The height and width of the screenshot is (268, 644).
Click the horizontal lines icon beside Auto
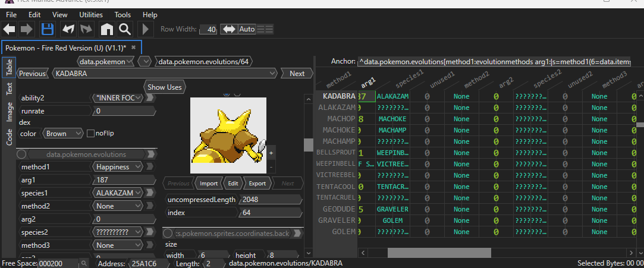point(265,29)
